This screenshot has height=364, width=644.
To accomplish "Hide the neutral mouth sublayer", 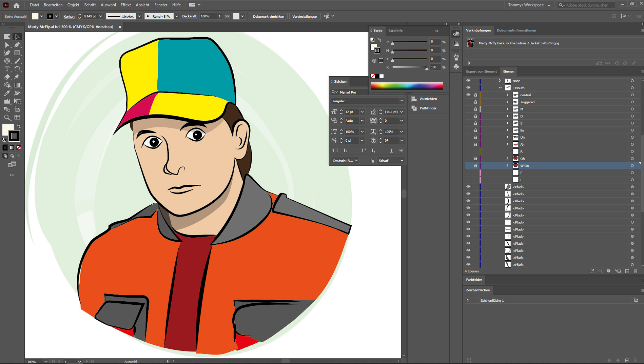I will click(x=468, y=95).
